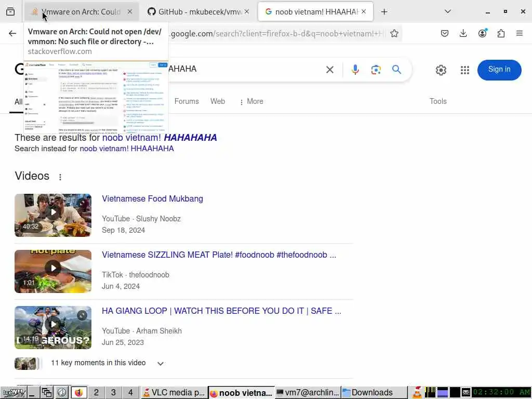Screen dimensions: 532x399
Task: Open the Google apps grid
Action: (465, 70)
